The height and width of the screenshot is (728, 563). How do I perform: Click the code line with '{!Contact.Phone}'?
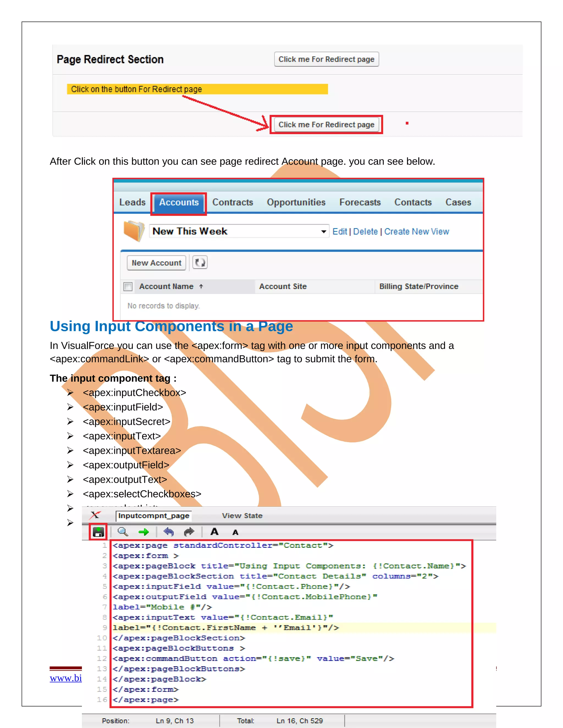(x=231, y=587)
